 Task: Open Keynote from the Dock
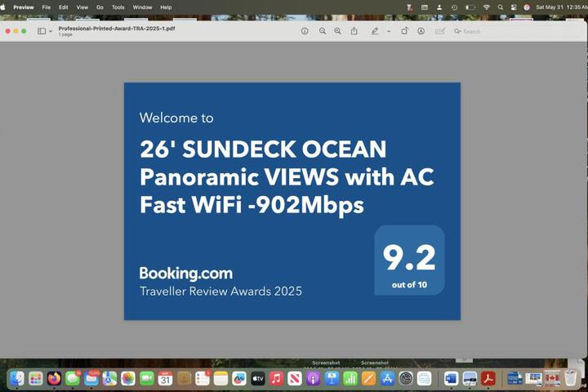click(332, 378)
